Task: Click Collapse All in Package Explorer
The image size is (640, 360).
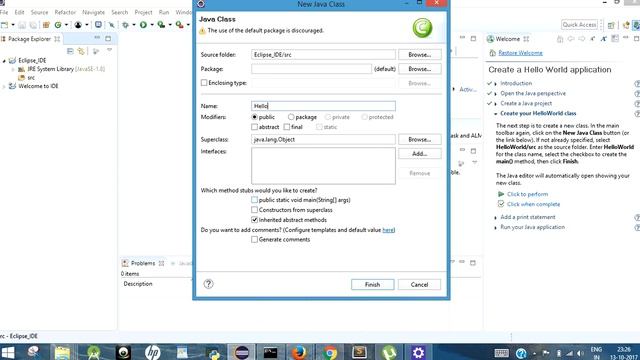Action: [70, 51]
